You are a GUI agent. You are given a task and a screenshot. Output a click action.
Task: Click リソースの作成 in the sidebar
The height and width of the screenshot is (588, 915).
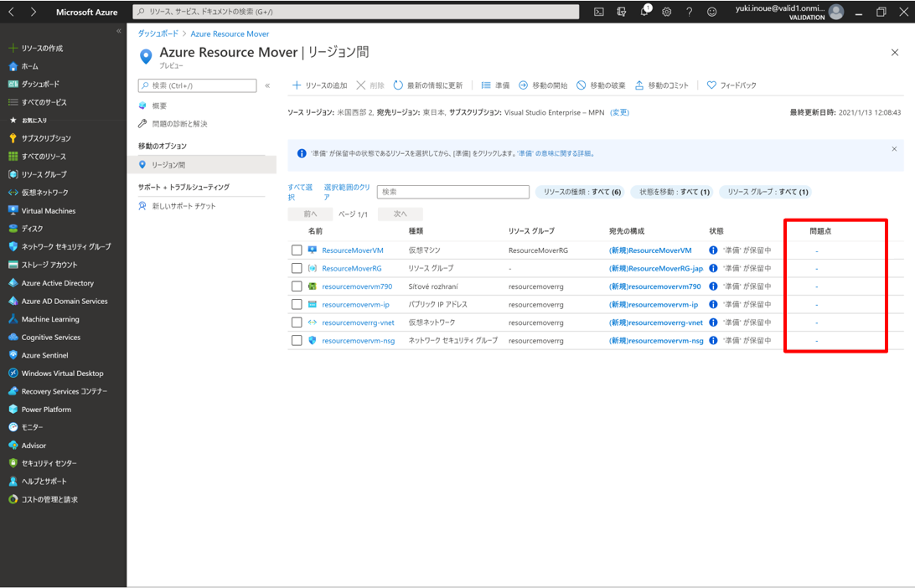coord(36,49)
